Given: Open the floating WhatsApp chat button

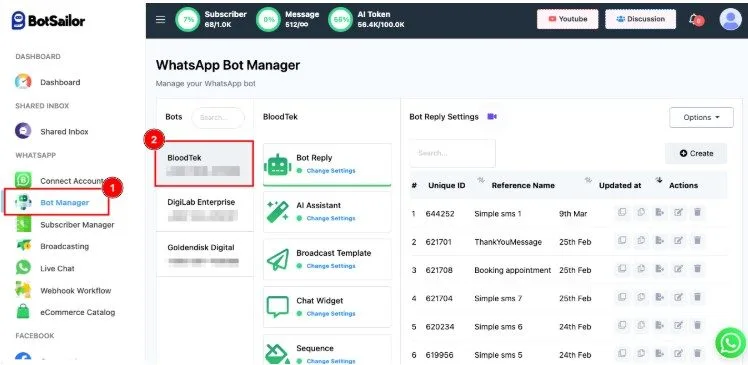Looking at the screenshot, I should (731, 342).
